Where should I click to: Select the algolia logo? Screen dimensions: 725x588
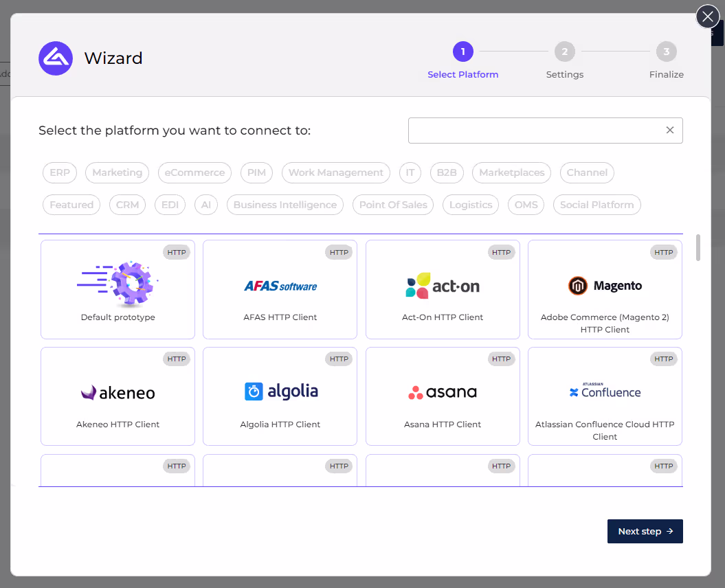280,392
